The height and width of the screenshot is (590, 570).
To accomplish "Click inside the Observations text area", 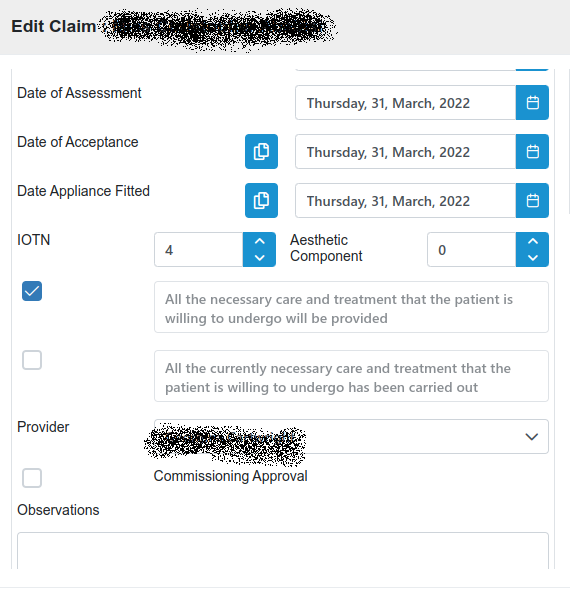I will 283,550.
